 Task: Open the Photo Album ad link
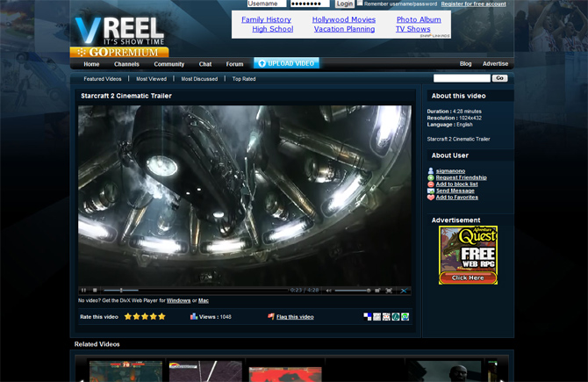tap(419, 19)
